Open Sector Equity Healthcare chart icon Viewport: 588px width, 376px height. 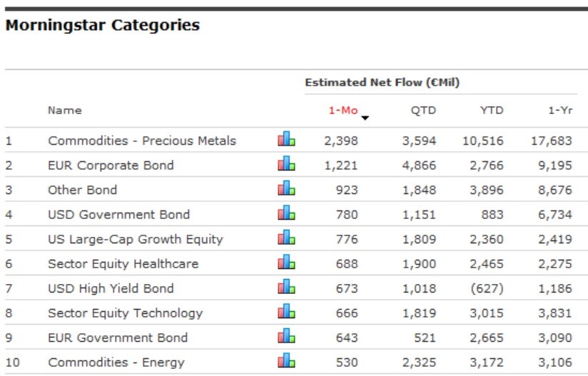point(286,263)
